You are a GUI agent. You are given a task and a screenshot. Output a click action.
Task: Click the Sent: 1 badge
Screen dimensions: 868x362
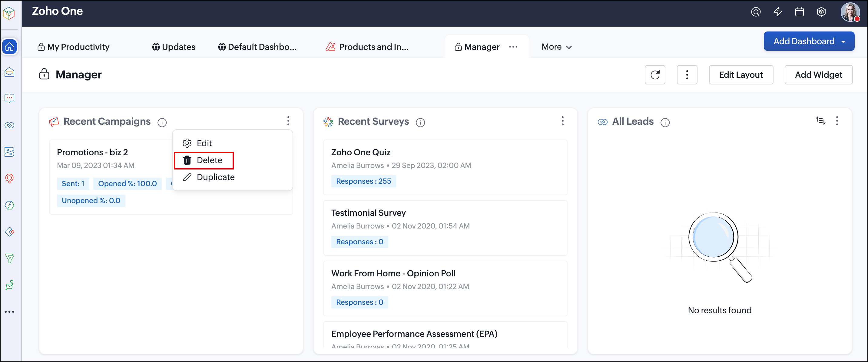coord(73,183)
